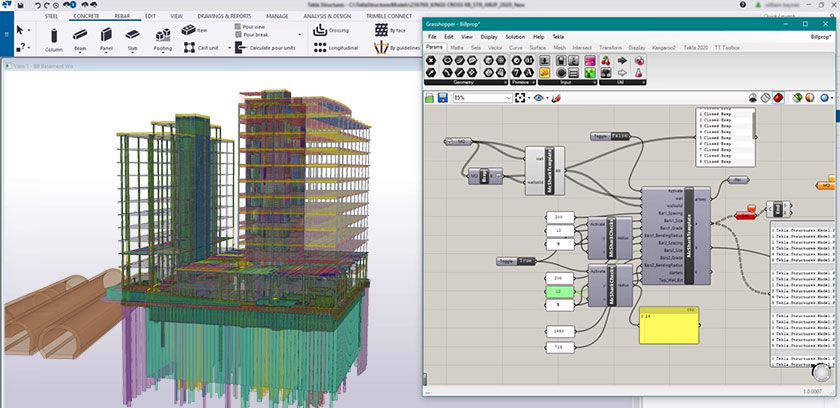The image size is (840, 408).
Task: Click the zoom extents icon in Grasshopper
Action: pos(520,98)
